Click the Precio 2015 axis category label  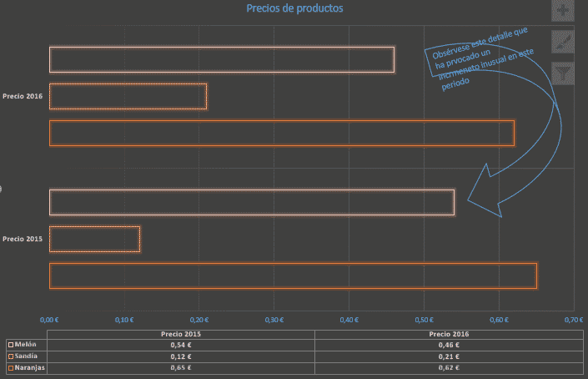pyautogui.click(x=23, y=239)
